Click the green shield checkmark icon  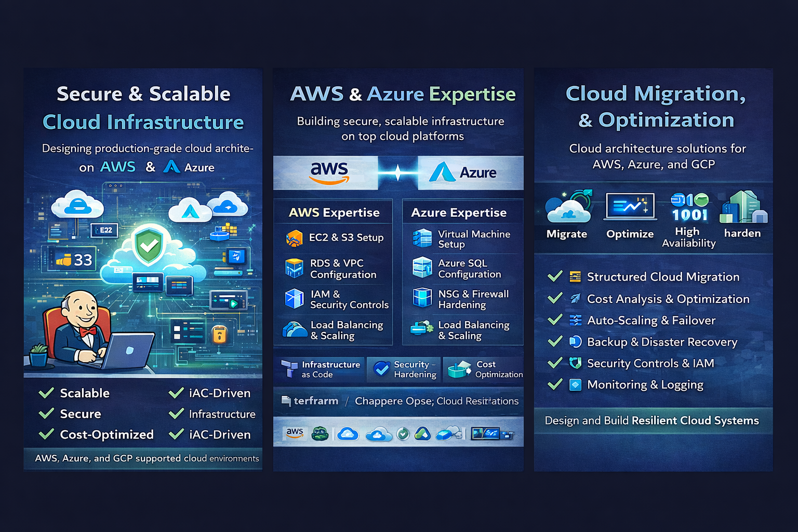coord(149,244)
